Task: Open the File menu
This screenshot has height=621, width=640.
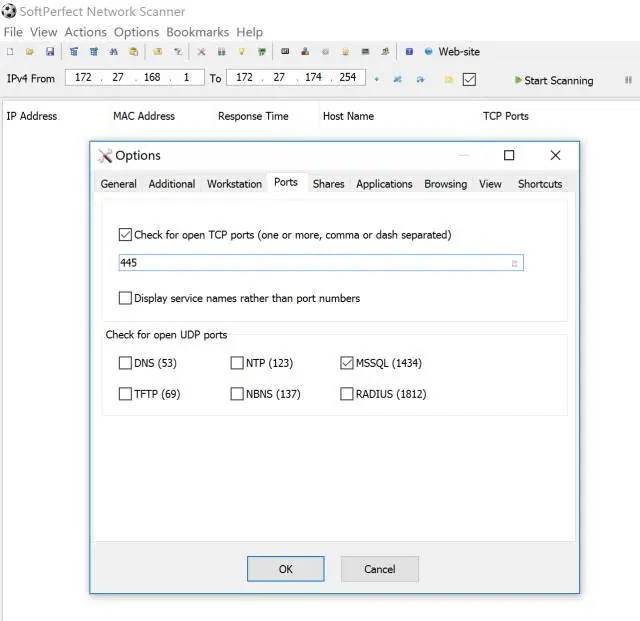Action: click(13, 32)
